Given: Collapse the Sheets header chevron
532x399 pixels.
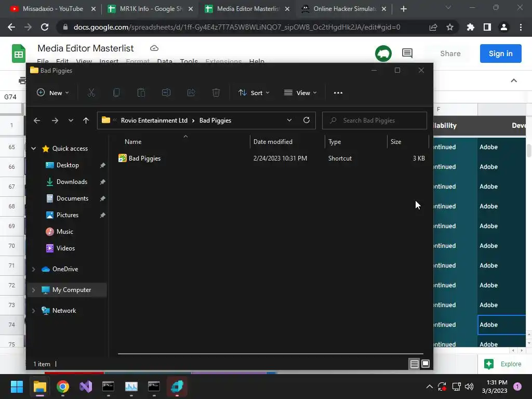Looking at the screenshot, I should click(x=514, y=81).
